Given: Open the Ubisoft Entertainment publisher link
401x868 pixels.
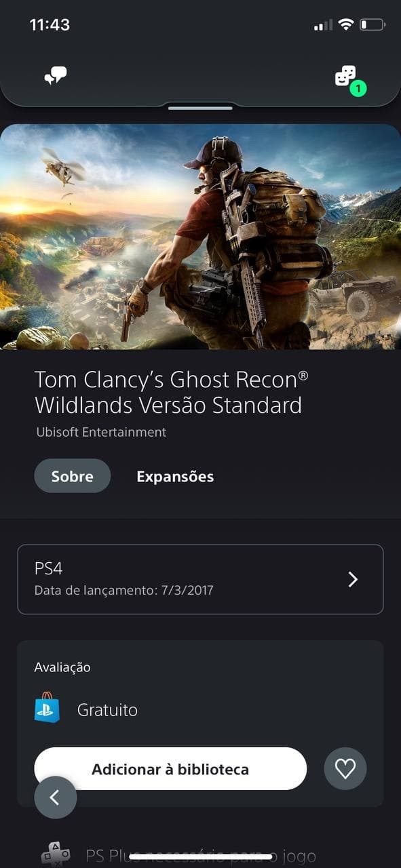Looking at the screenshot, I should [x=101, y=432].
